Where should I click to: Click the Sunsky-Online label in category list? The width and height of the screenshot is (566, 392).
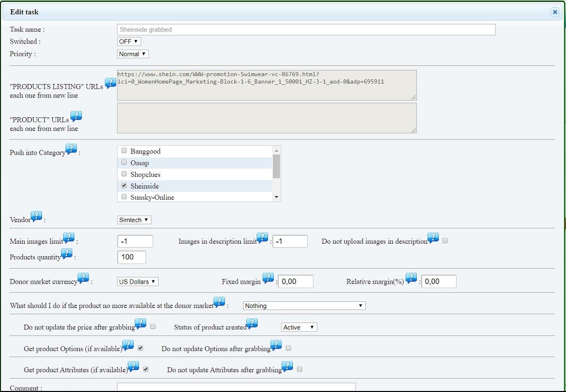[x=152, y=198]
